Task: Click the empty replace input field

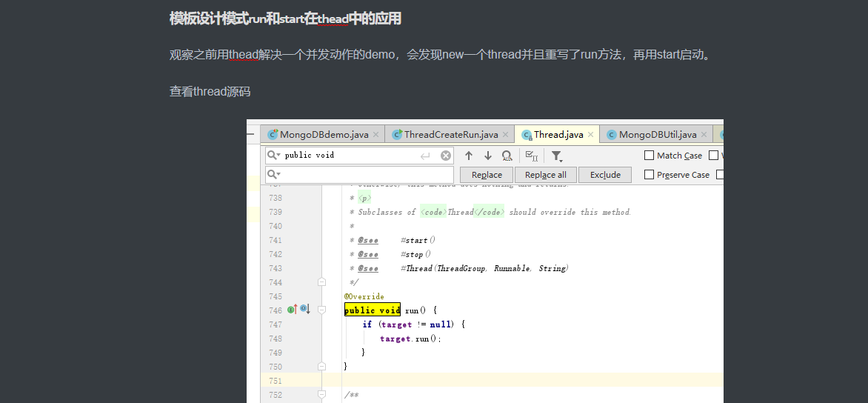Action: 359,174
